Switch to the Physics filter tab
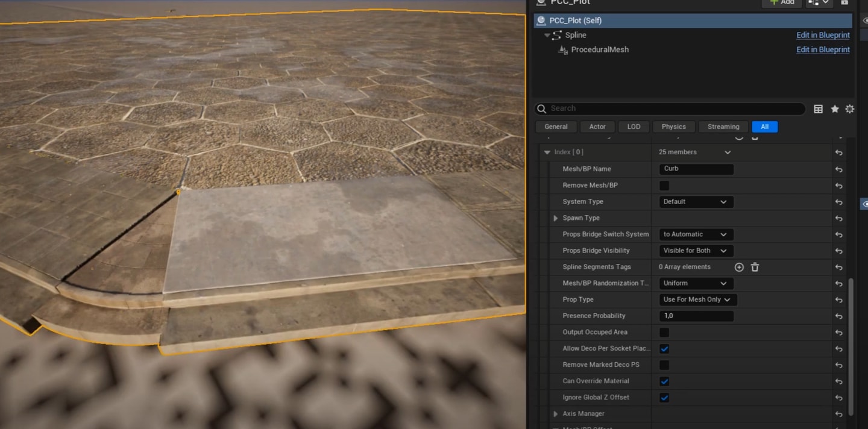Image resolution: width=868 pixels, height=429 pixels. tap(673, 127)
